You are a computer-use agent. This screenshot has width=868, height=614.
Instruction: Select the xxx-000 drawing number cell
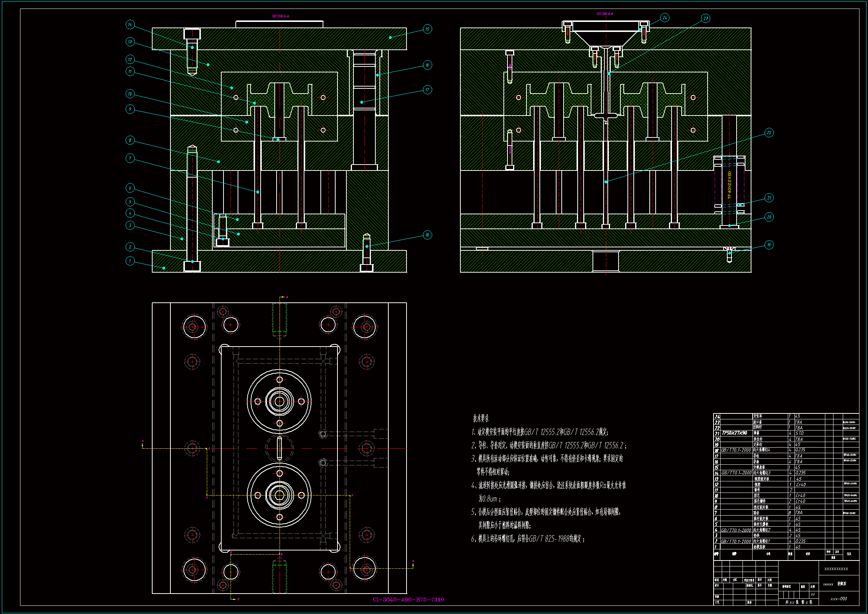pyautogui.click(x=839, y=599)
